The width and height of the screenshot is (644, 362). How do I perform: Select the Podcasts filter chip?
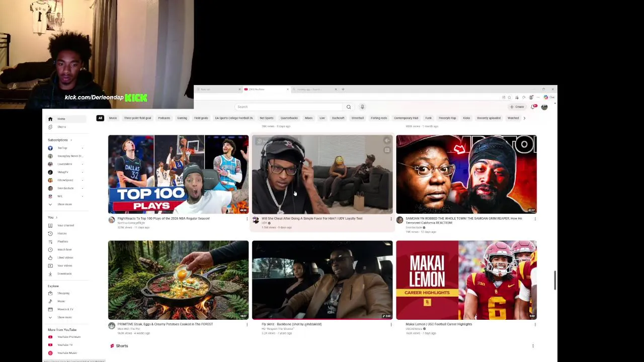coord(164,118)
